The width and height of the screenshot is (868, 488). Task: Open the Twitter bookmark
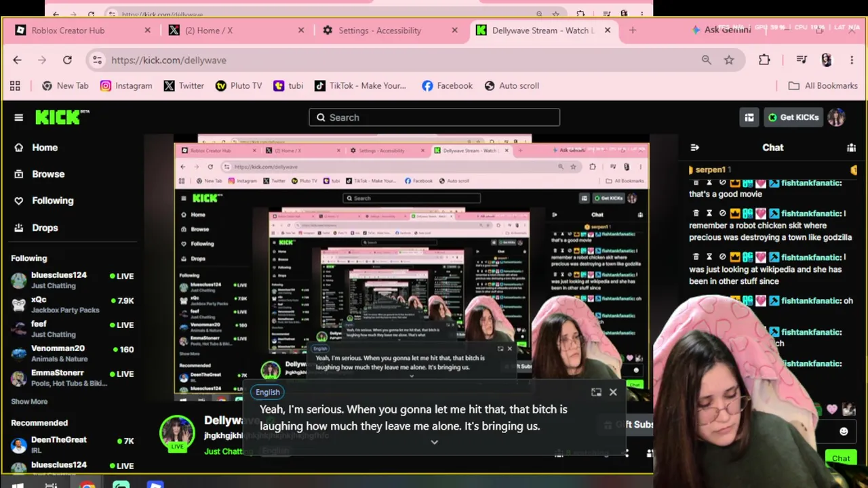[x=184, y=85]
